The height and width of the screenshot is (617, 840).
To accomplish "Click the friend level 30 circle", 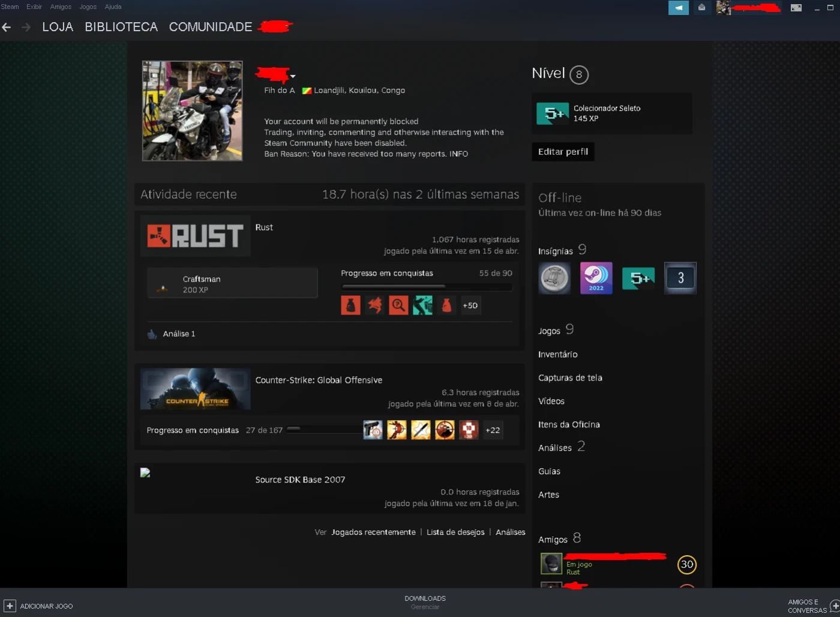I will click(x=686, y=564).
